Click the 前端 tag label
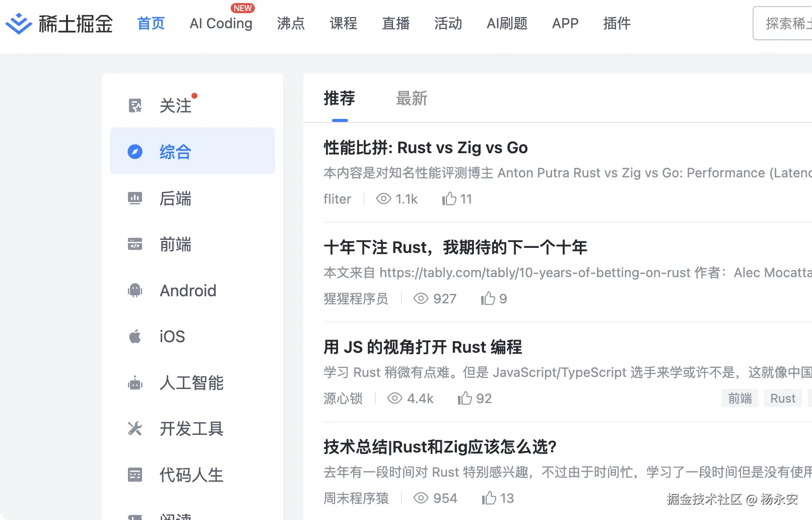The height and width of the screenshot is (520, 812). pyautogui.click(x=739, y=398)
